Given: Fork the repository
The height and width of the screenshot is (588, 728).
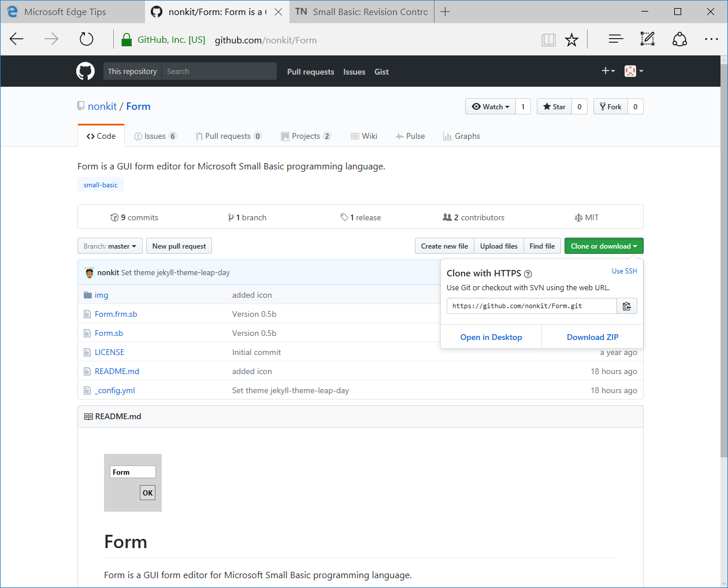Looking at the screenshot, I should (610, 106).
